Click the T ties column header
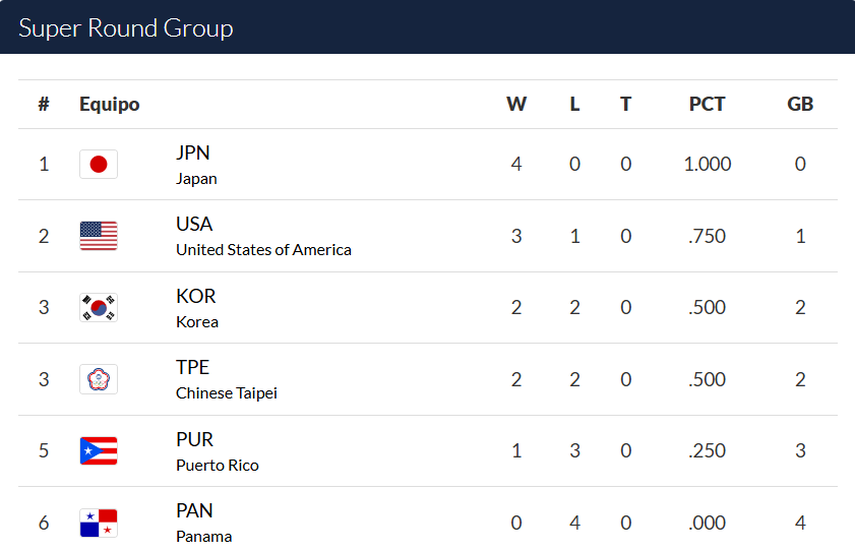Image resolution: width=855 pixels, height=551 pixels. click(x=626, y=104)
